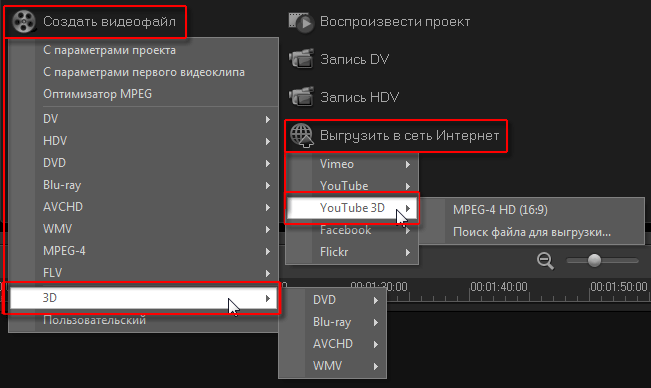
Task: Open the Facebook upload submenu
Action: [x=352, y=230]
